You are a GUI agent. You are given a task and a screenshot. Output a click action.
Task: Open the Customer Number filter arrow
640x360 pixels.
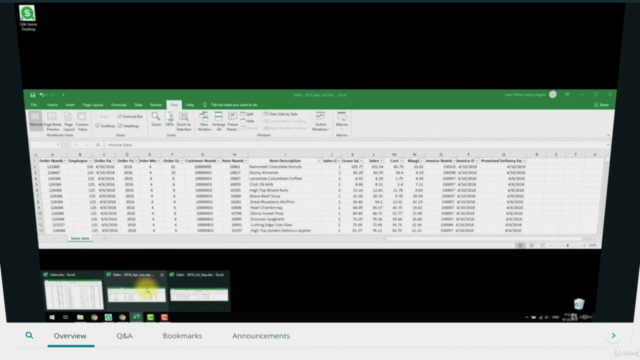(x=219, y=161)
